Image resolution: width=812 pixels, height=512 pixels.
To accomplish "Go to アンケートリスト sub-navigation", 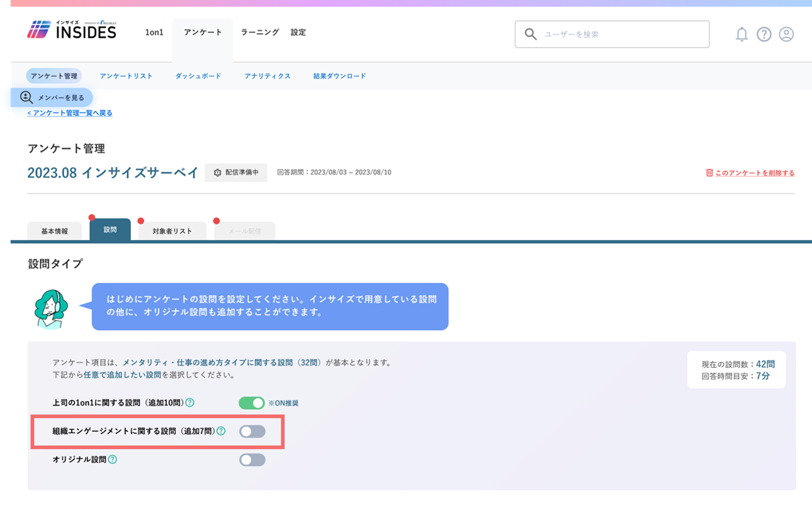I will tap(126, 76).
